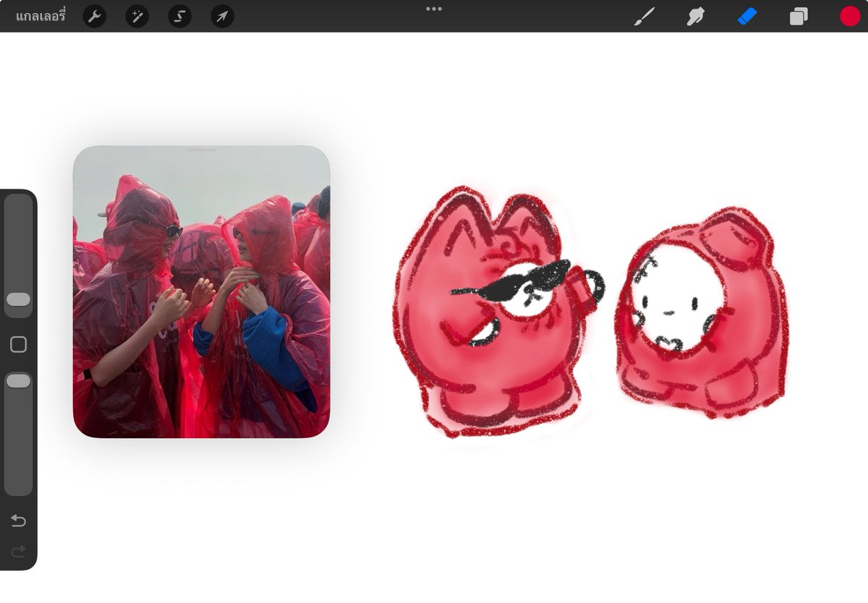
Task: Select the Selection S-ribbon tool
Action: coord(180,16)
